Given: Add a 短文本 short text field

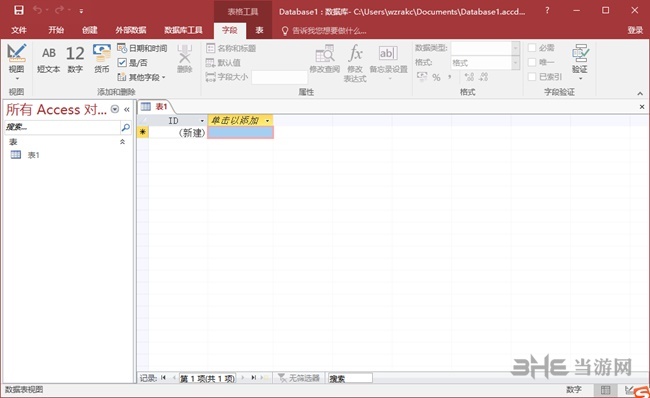Looking at the screenshot, I should [x=49, y=59].
